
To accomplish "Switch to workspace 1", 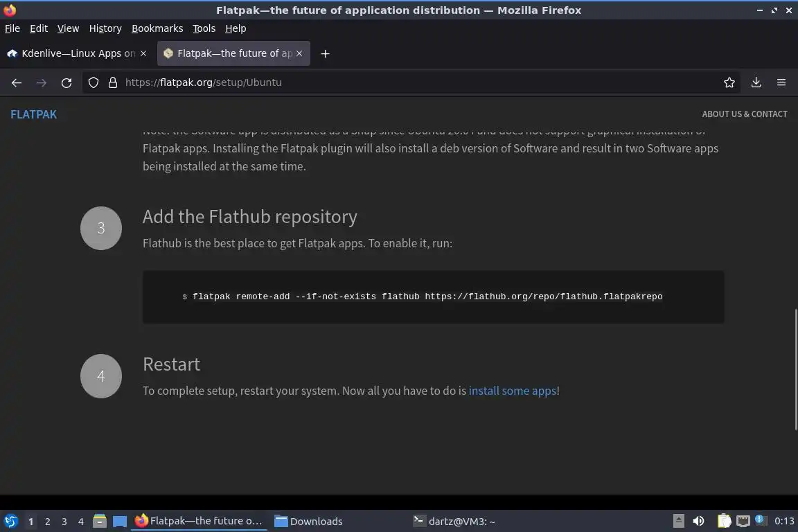I will coord(30,522).
